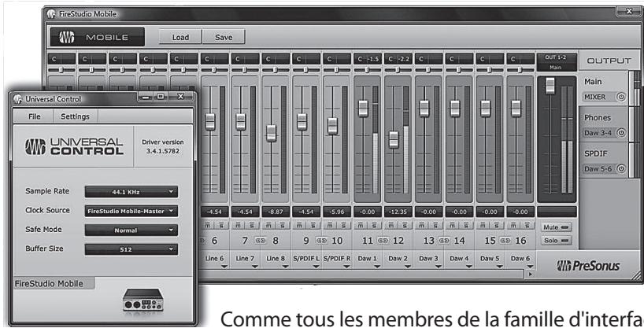Expand the Daw 6 channel dropdown arrow

(530, 267)
